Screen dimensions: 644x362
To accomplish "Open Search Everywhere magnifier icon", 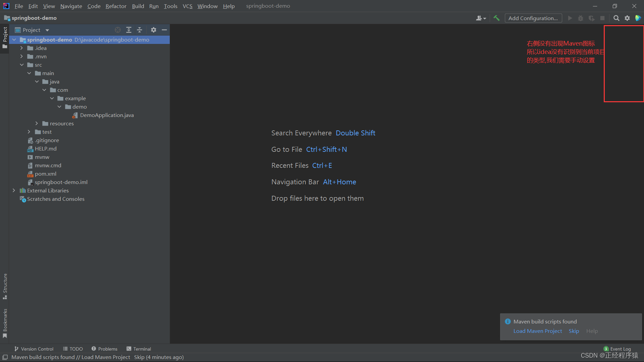I will 616,18.
